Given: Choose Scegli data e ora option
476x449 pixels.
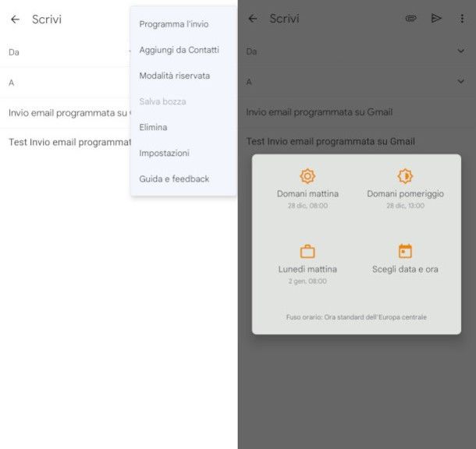Looking at the screenshot, I should pos(405,260).
